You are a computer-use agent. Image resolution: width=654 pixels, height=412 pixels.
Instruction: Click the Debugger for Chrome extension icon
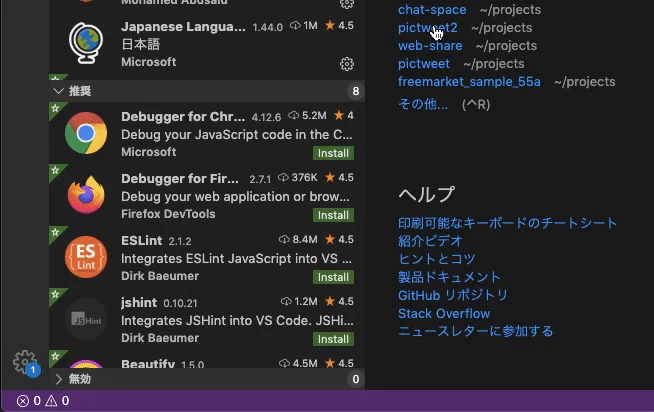86,133
